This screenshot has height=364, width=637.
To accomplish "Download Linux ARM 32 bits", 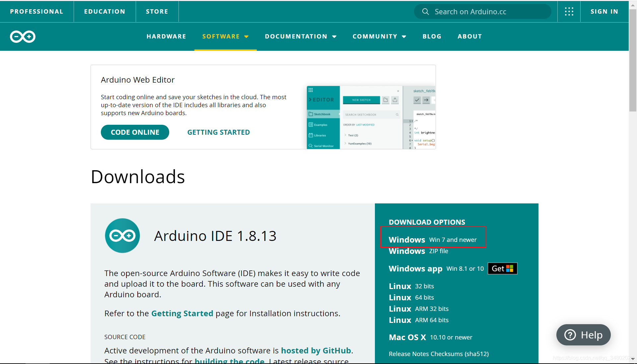I will (419, 309).
